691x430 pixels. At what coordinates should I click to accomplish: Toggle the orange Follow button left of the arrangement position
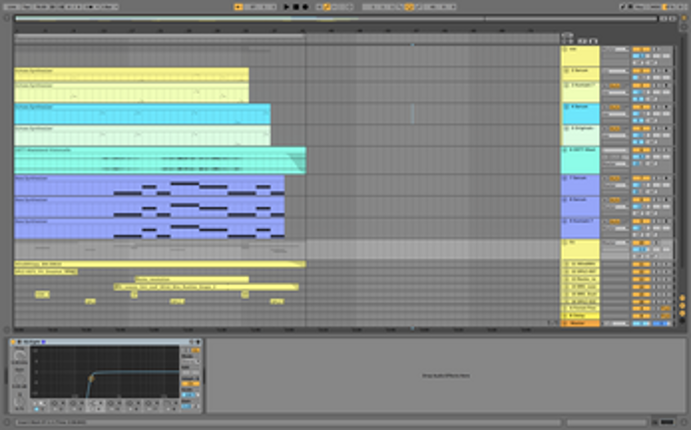click(x=238, y=7)
